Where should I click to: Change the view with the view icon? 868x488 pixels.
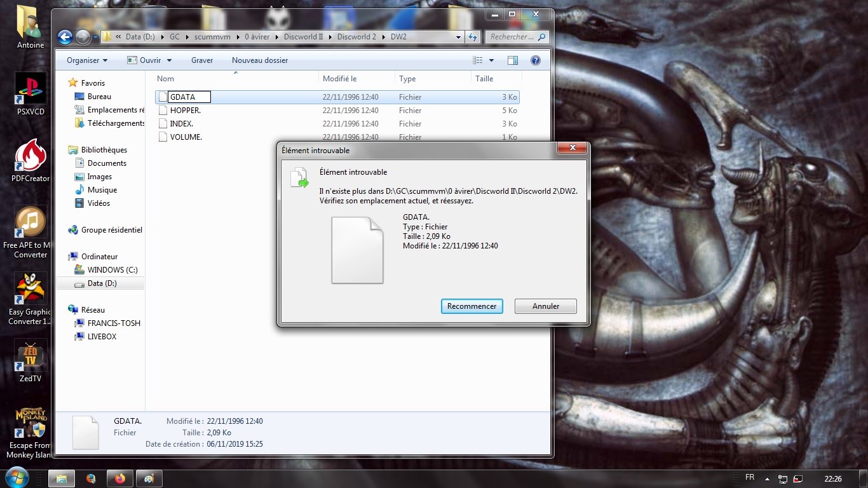click(478, 60)
